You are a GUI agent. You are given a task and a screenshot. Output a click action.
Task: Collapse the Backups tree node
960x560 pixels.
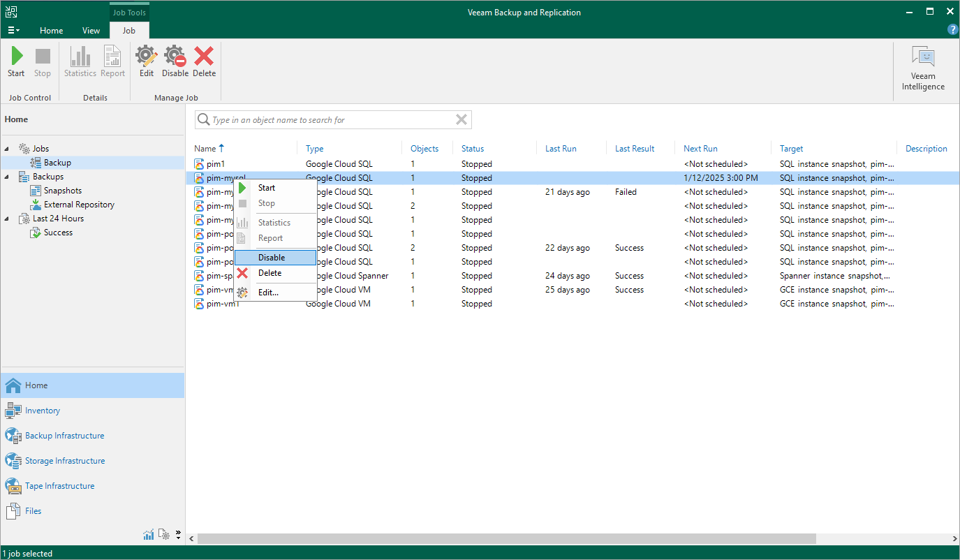click(7, 177)
